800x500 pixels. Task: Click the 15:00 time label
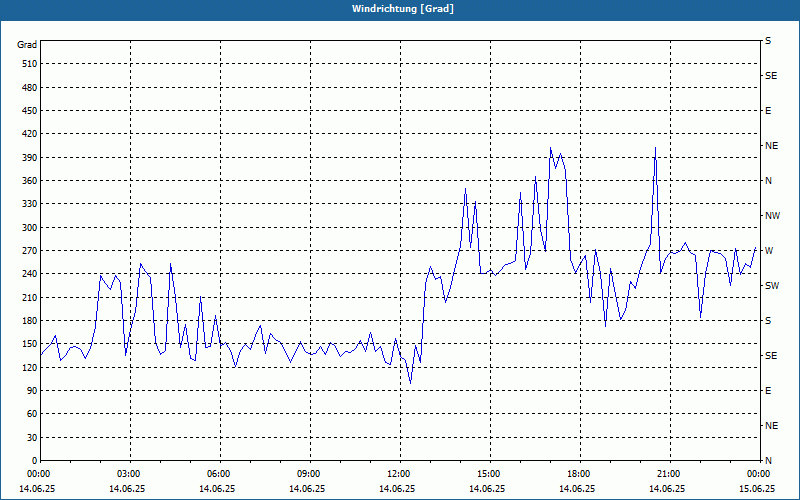pyautogui.click(x=489, y=474)
